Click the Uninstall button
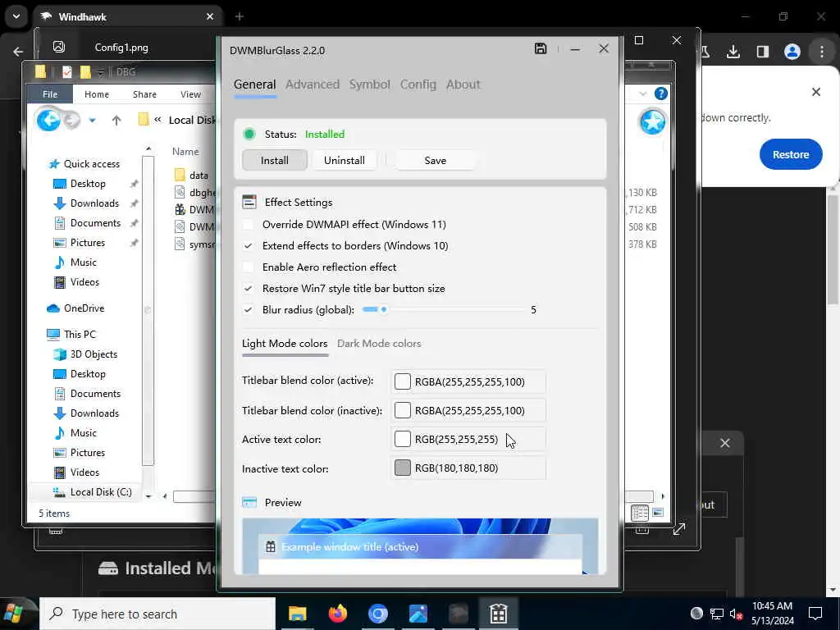 [344, 160]
